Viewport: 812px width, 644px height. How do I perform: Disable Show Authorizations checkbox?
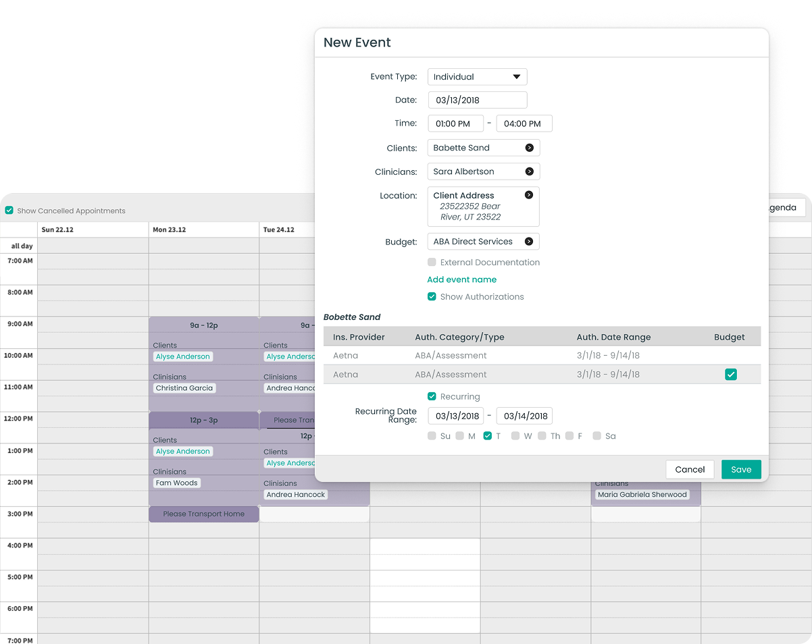pyautogui.click(x=432, y=297)
